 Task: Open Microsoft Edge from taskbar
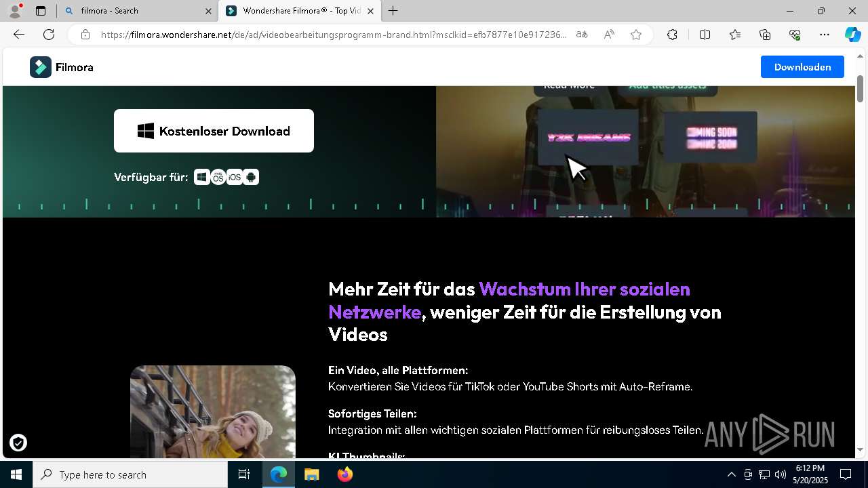coord(279,474)
